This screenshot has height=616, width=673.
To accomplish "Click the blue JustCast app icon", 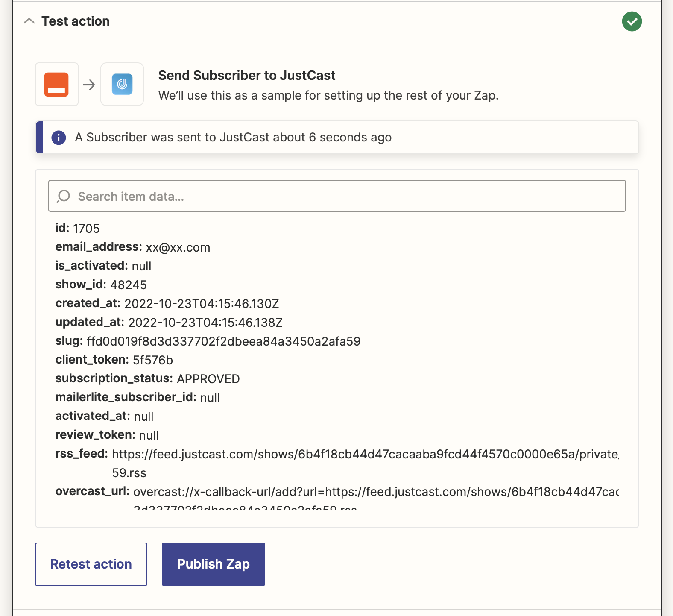I will click(x=122, y=84).
